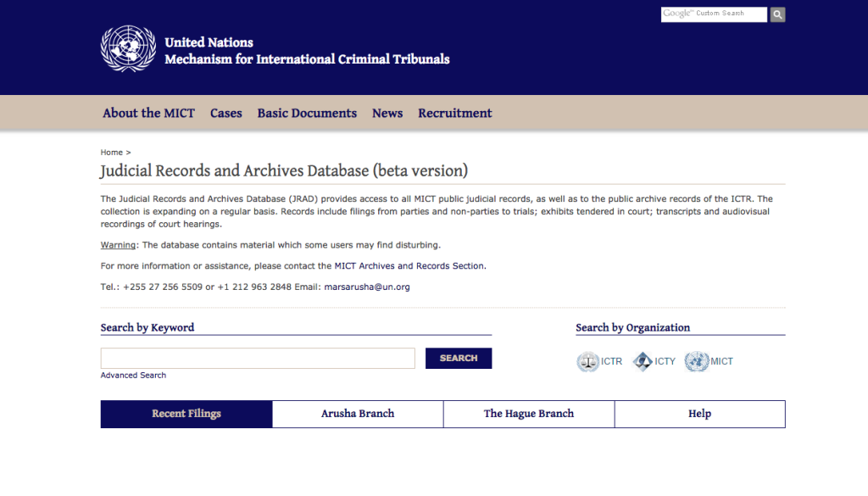Open the Cases menu item
Image resolution: width=868 pixels, height=496 pixels.
pos(225,113)
